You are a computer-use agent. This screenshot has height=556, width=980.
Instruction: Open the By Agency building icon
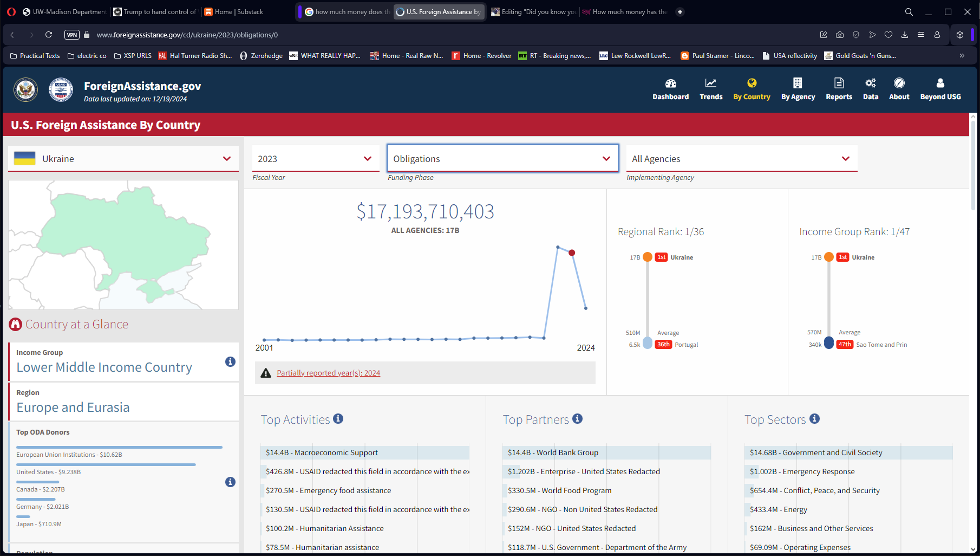(798, 83)
